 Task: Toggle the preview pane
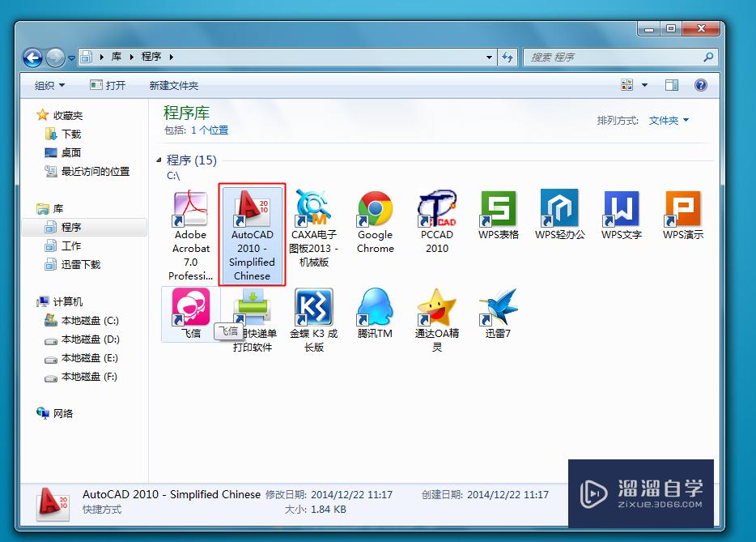pos(671,84)
